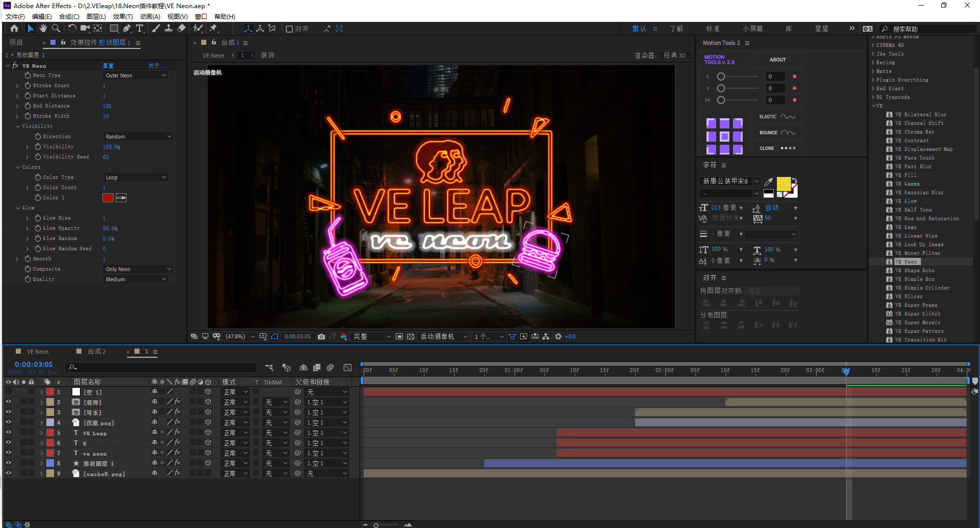Select the Horizontal Type tool
The height and width of the screenshot is (528, 980).
pos(140,29)
